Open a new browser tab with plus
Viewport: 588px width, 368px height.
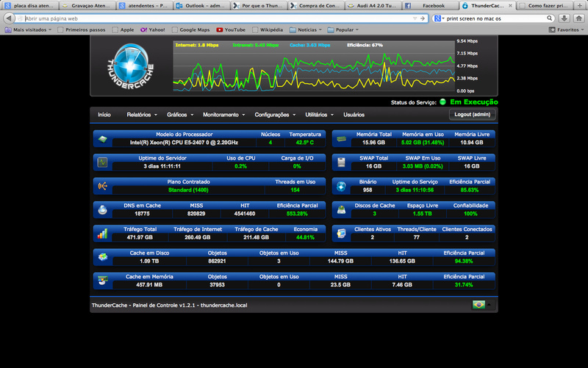coord(580,6)
